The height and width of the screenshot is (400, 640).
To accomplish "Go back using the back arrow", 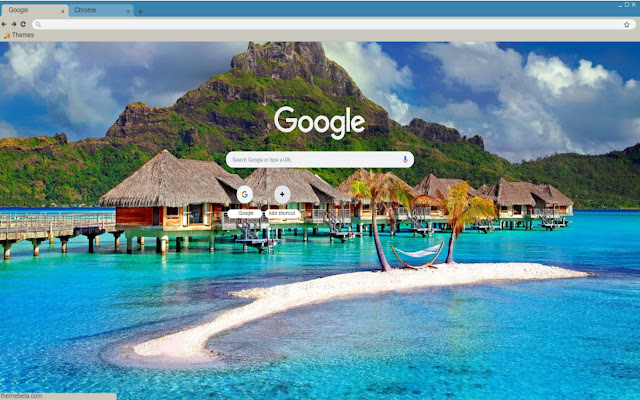I will [x=4, y=24].
